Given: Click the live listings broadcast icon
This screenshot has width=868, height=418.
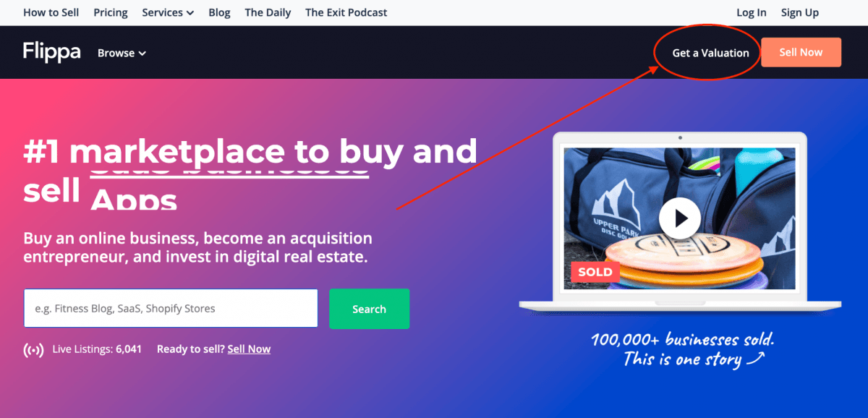Looking at the screenshot, I should pyautogui.click(x=33, y=350).
